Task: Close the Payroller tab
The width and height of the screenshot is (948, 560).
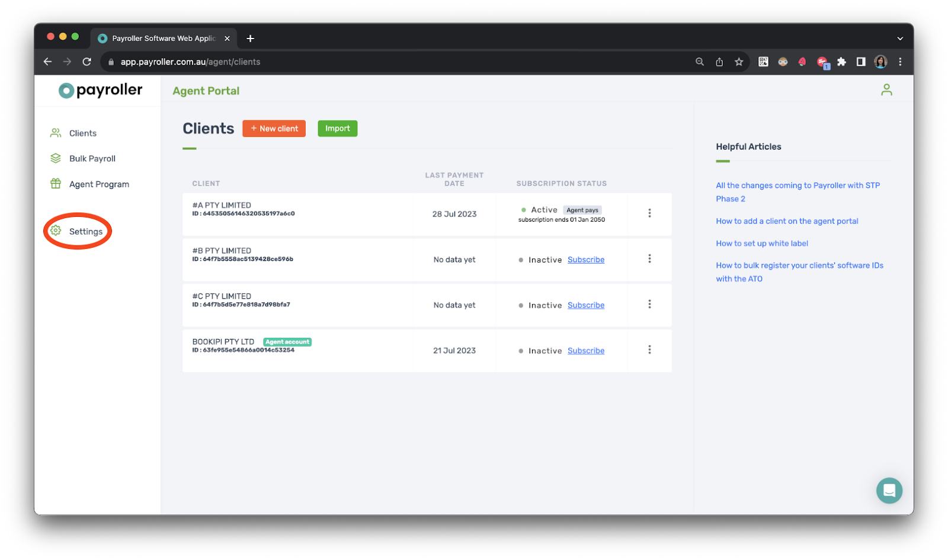Action: click(227, 39)
